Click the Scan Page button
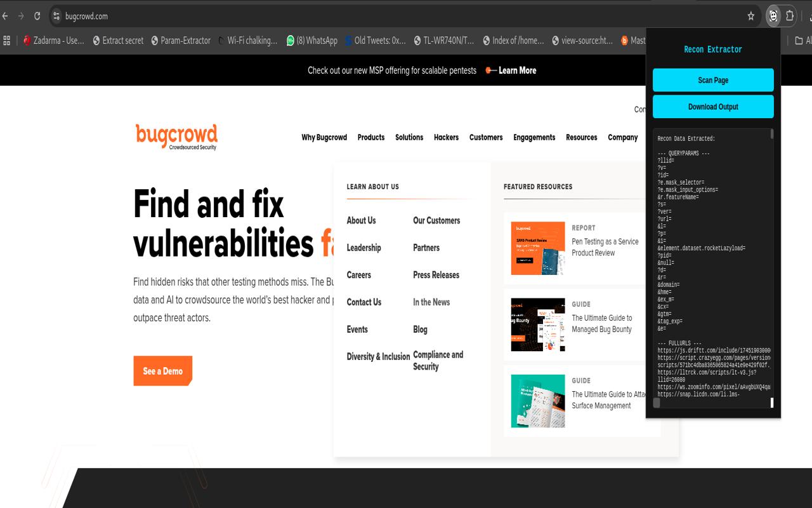 coord(713,80)
